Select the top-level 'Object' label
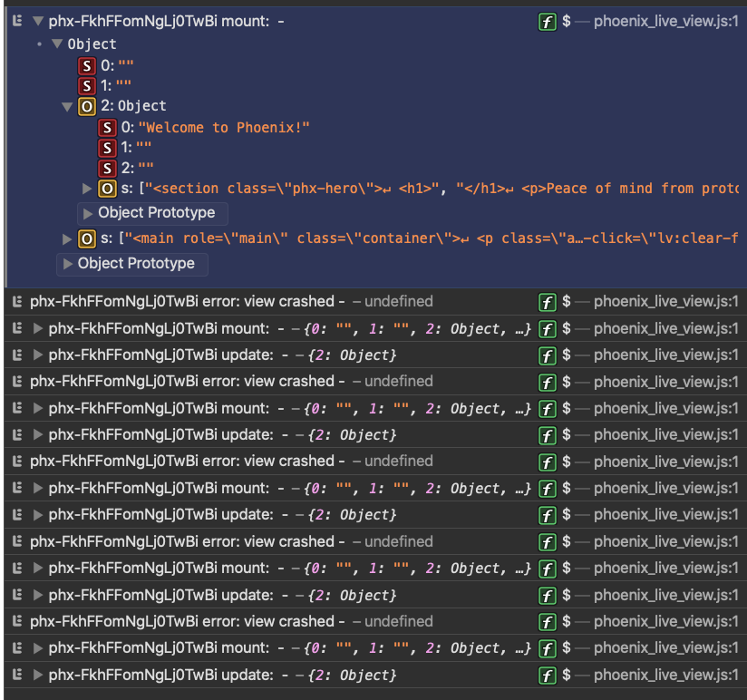The height and width of the screenshot is (700, 747). [92, 44]
